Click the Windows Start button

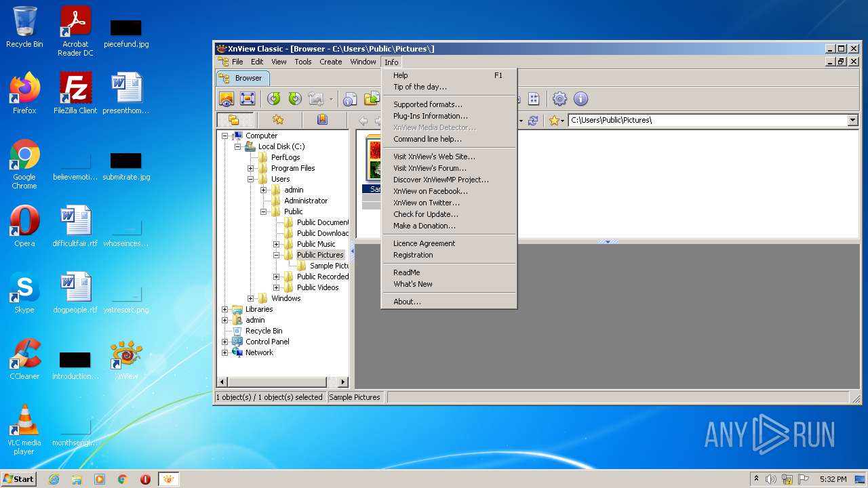click(19, 479)
